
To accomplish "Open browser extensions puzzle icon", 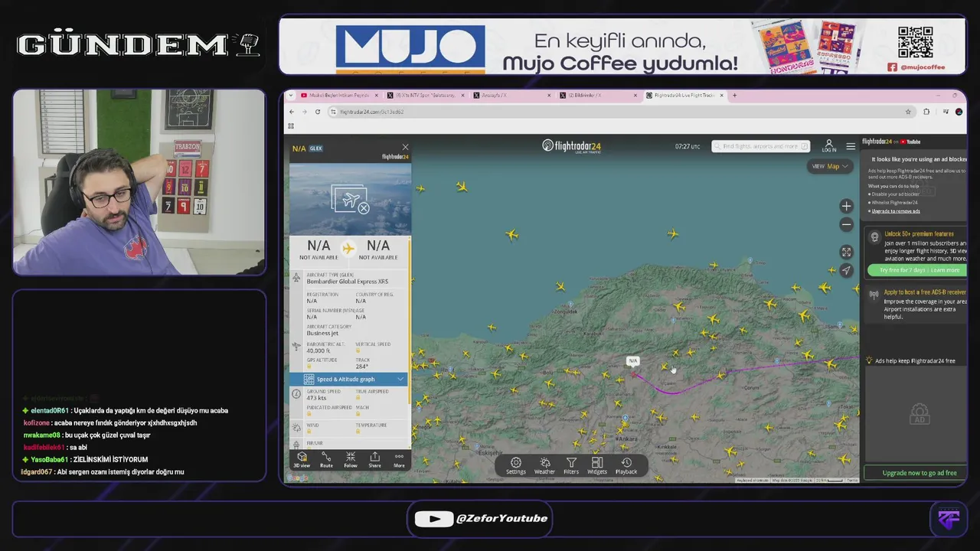I will point(926,112).
